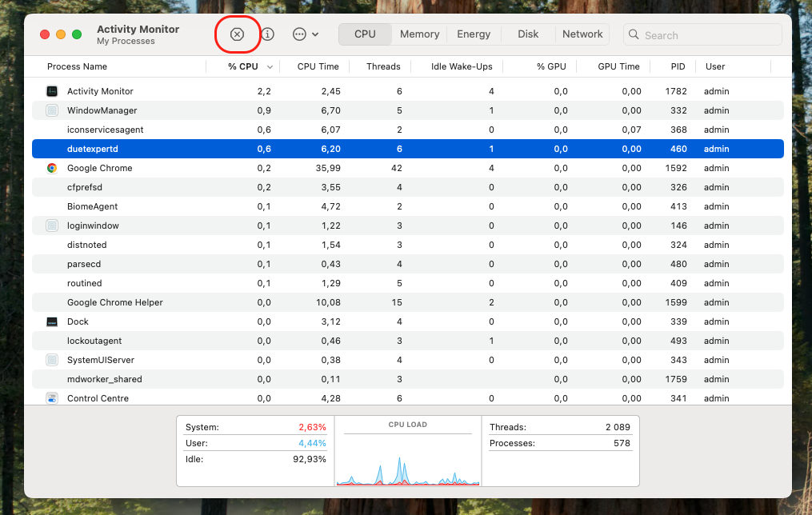Click the Processes 578 total
Image resolution: width=812 pixels, height=515 pixels.
tap(622, 443)
